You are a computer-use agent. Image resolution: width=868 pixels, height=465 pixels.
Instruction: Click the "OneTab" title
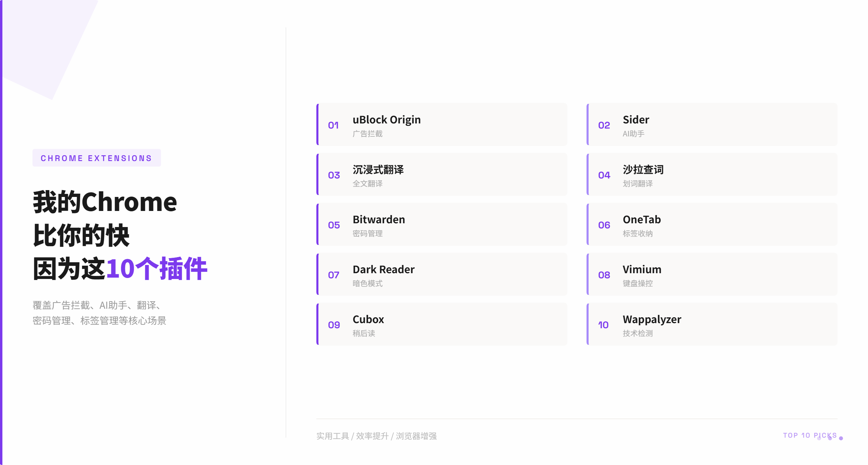(x=642, y=220)
